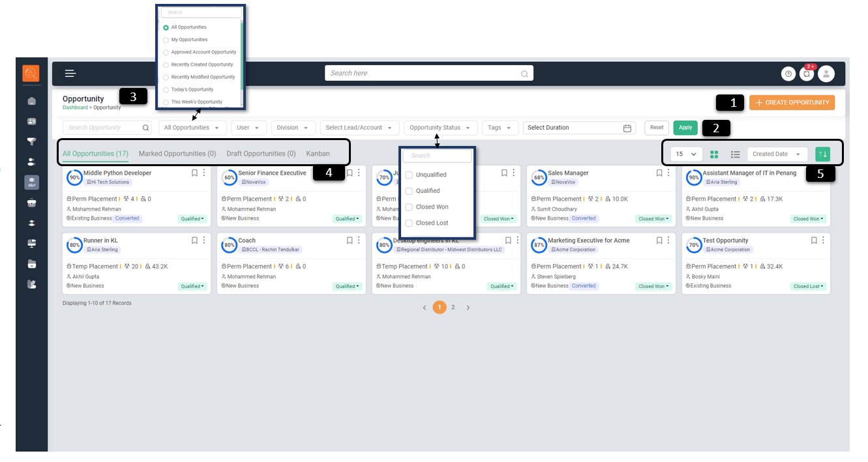Bookmark the Middle Python Developer card
This screenshot has height=462, width=868.
pos(194,173)
